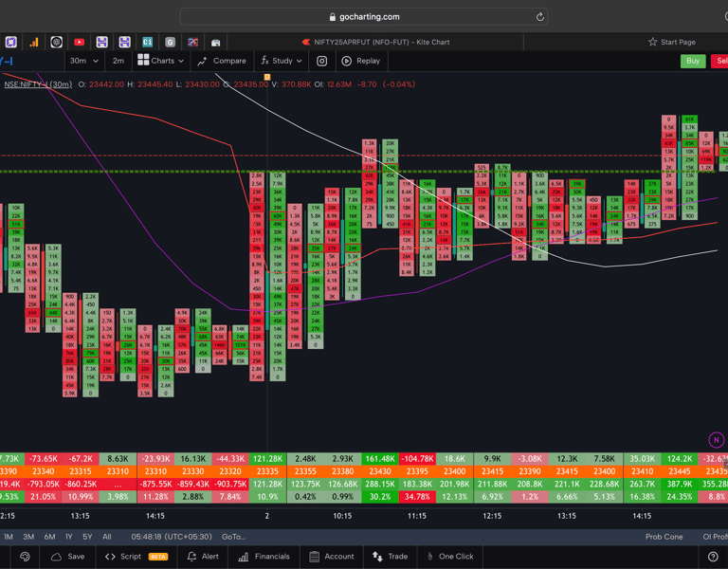Screen dimensions: 728x569
Task: Click the 34.78% percentage cell
Action: pos(417,497)
